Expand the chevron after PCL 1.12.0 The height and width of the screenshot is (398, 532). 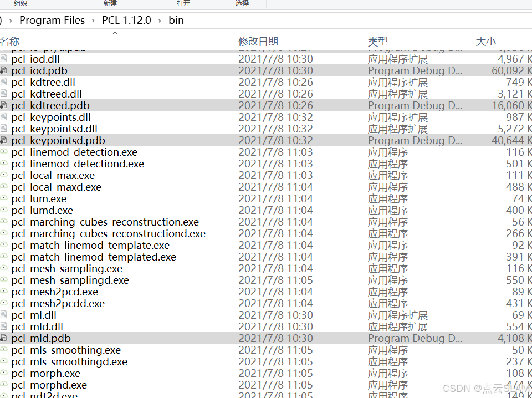[160, 21]
